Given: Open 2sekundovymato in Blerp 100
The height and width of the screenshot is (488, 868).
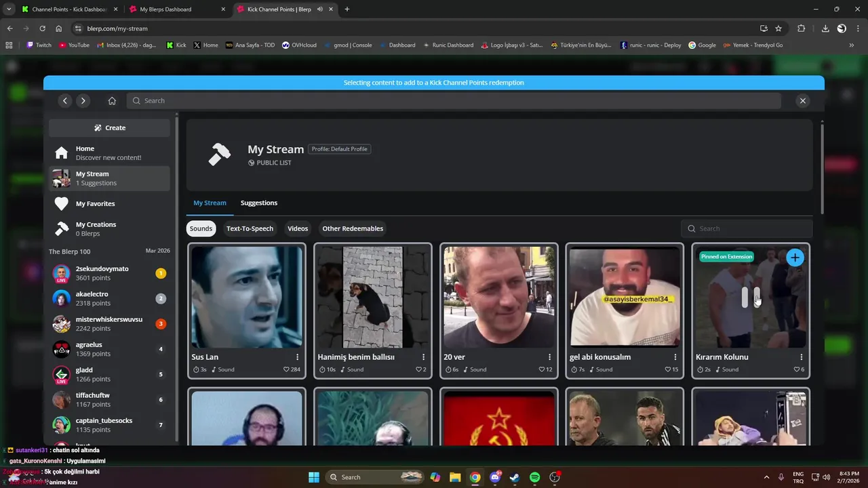Looking at the screenshot, I should click(109, 273).
